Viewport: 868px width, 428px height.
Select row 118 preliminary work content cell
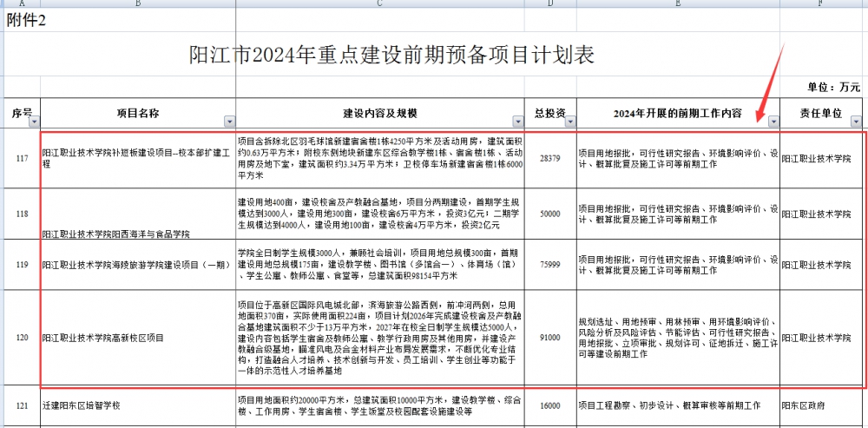tap(678, 214)
